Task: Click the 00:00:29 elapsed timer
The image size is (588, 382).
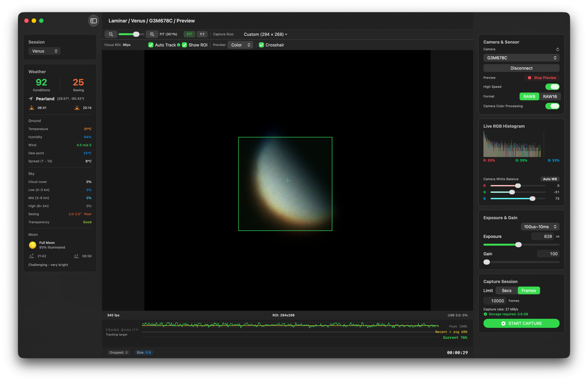Action: coord(457,353)
